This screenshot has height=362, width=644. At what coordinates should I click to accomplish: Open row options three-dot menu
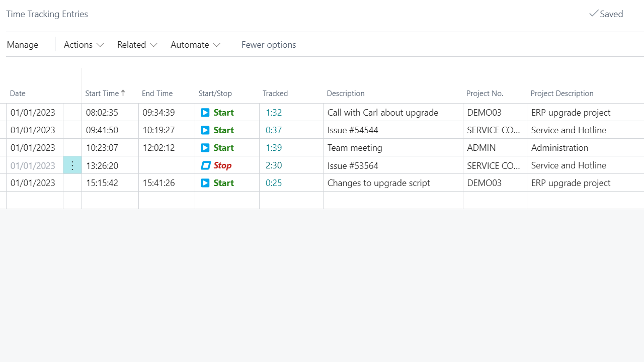72,165
